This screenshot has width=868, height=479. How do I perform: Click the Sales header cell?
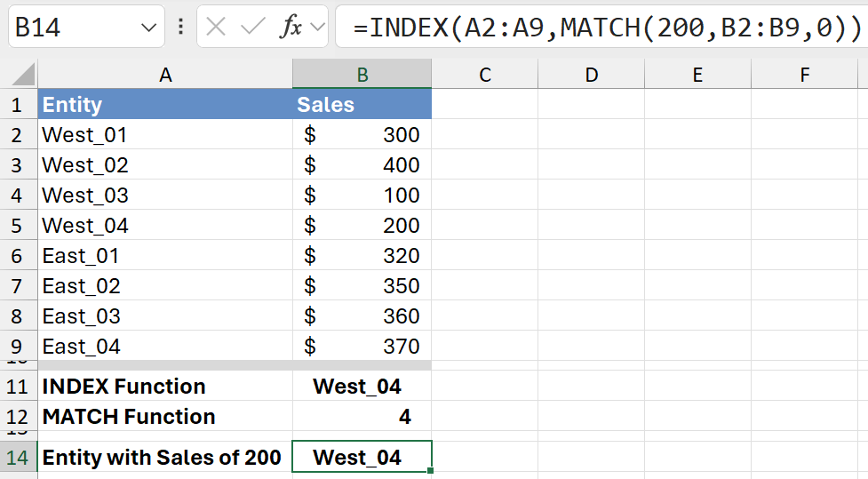[x=362, y=104]
